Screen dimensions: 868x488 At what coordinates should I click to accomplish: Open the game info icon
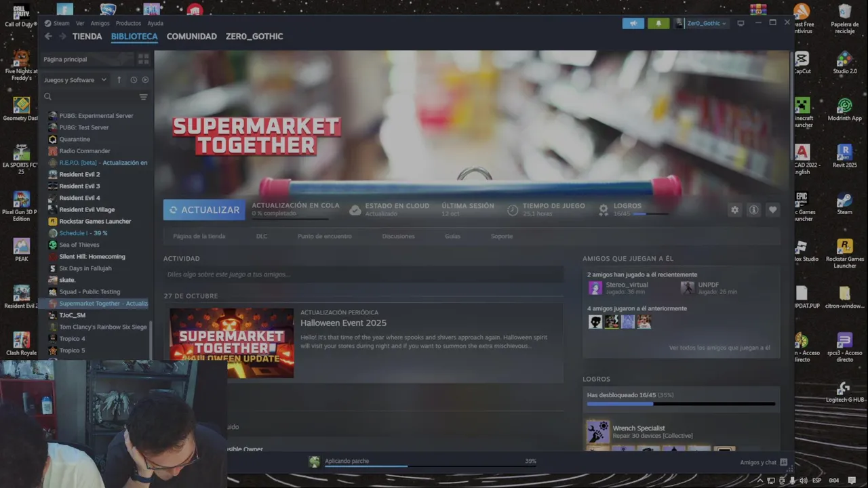pyautogui.click(x=753, y=210)
